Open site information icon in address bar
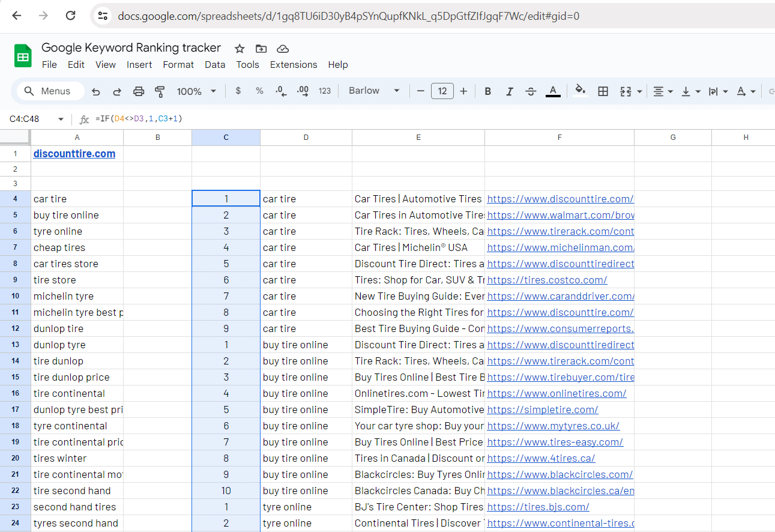The image size is (775, 532). pos(103,16)
